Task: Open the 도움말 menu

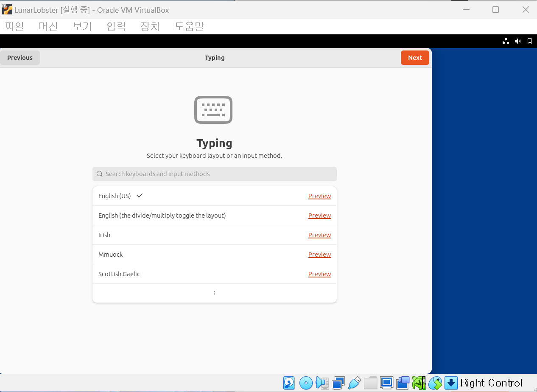Action: coord(189,26)
